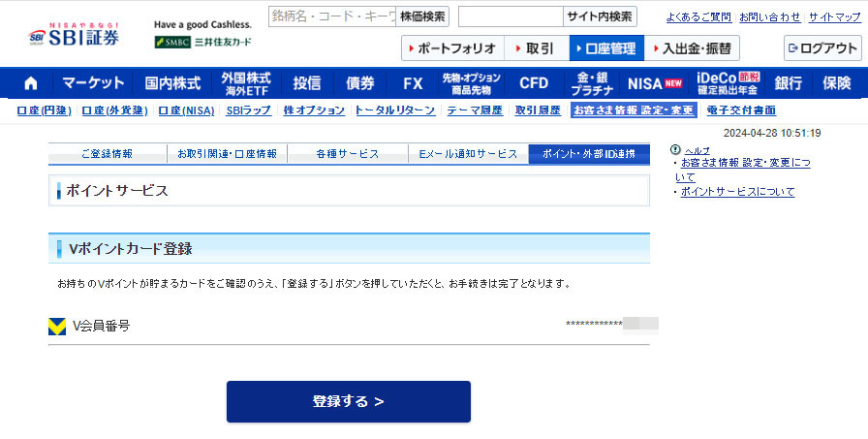The height and width of the screenshot is (439, 868).
Task: Open the よくあるご質問 link
Action: [x=699, y=17]
